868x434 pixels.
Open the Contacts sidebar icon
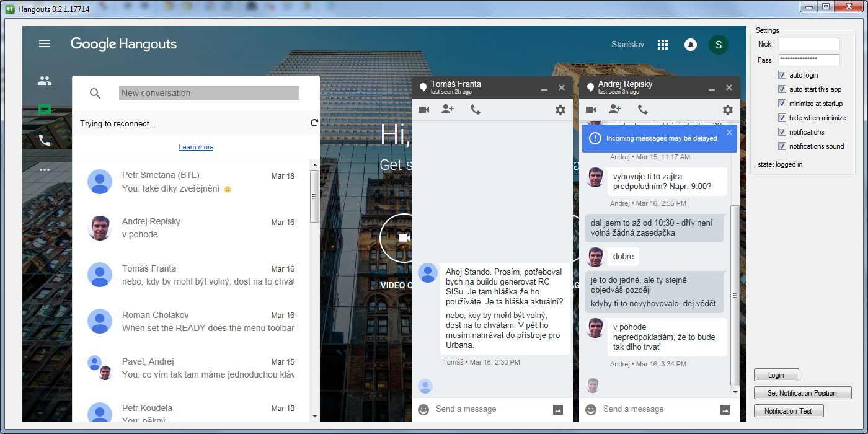[x=45, y=81]
